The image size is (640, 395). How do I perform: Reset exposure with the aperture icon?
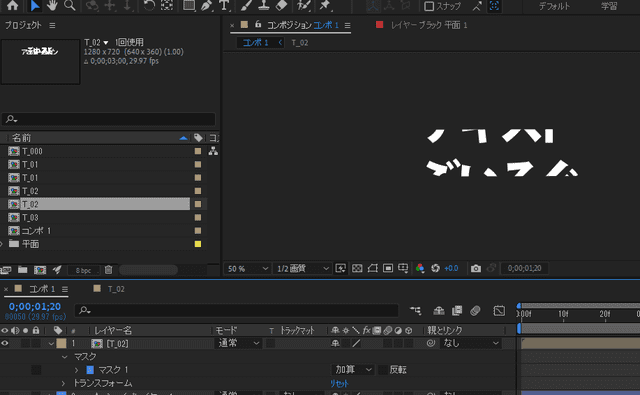[436, 268]
